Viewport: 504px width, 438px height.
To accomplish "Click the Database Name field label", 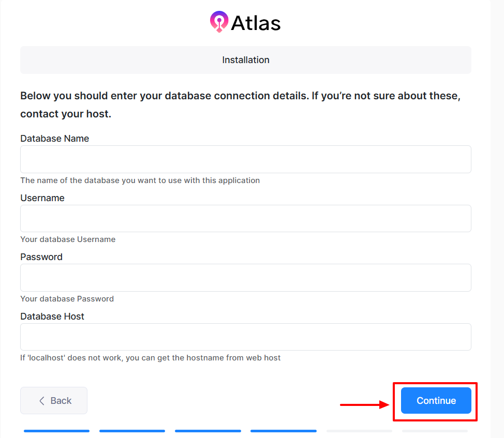I will point(55,139).
